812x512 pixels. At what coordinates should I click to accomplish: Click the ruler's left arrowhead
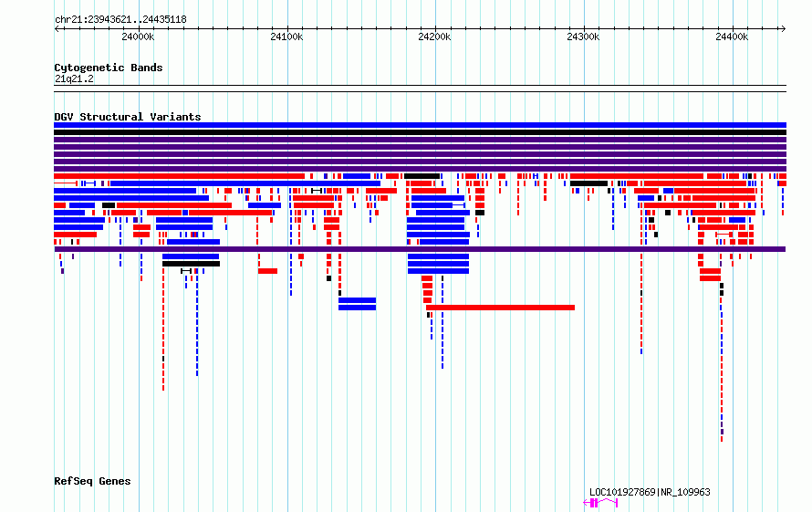[x=57, y=28]
